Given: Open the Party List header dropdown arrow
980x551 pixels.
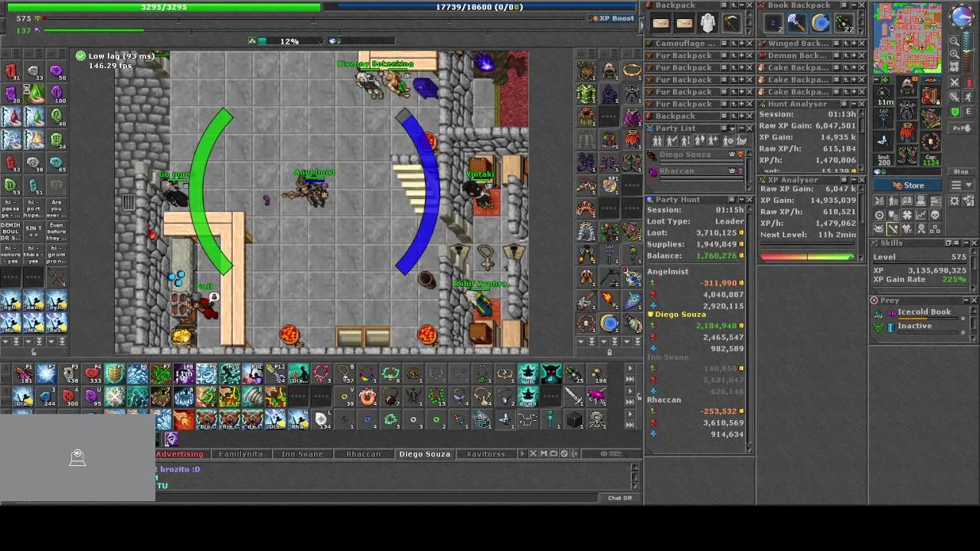Looking at the screenshot, I should (733, 128).
